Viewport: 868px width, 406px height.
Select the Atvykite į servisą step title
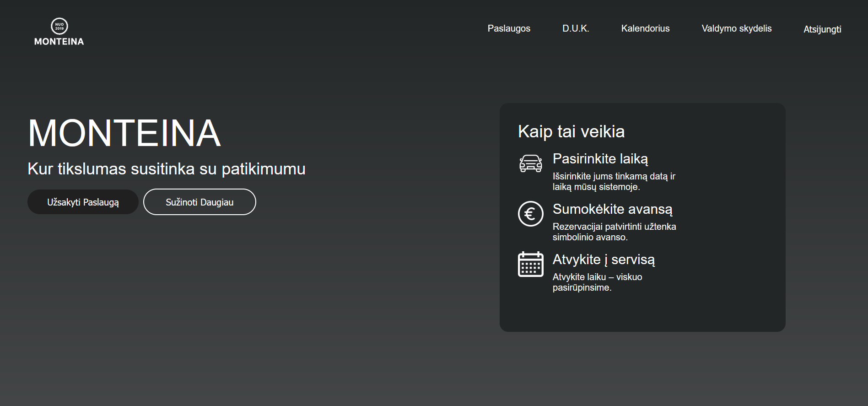click(x=604, y=260)
